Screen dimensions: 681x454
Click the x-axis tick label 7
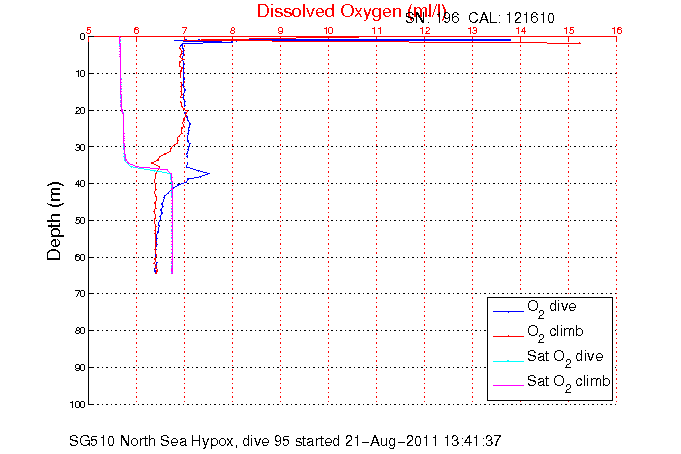click(185, 31)
